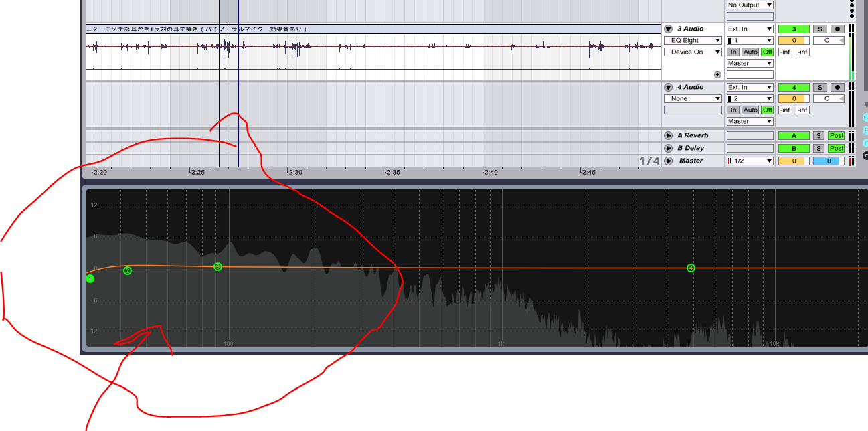The image size is (868, 431).
Task: Click the Master volume blue slider
Action: point(829,161)
